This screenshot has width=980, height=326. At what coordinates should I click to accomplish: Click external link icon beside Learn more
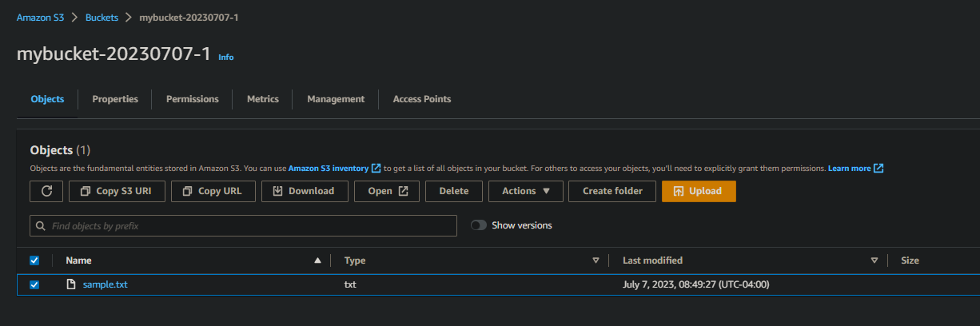(878, 169)
